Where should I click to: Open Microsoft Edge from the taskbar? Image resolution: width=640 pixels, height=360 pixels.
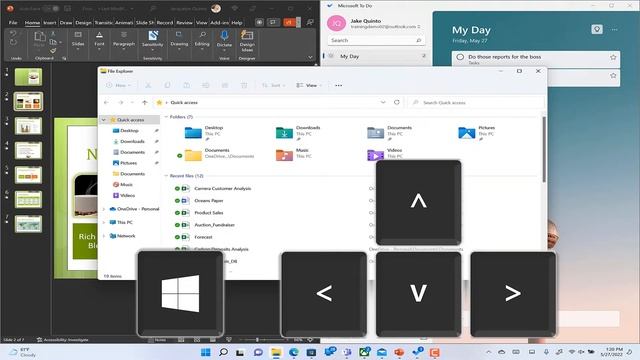click(x=293, y=352)
